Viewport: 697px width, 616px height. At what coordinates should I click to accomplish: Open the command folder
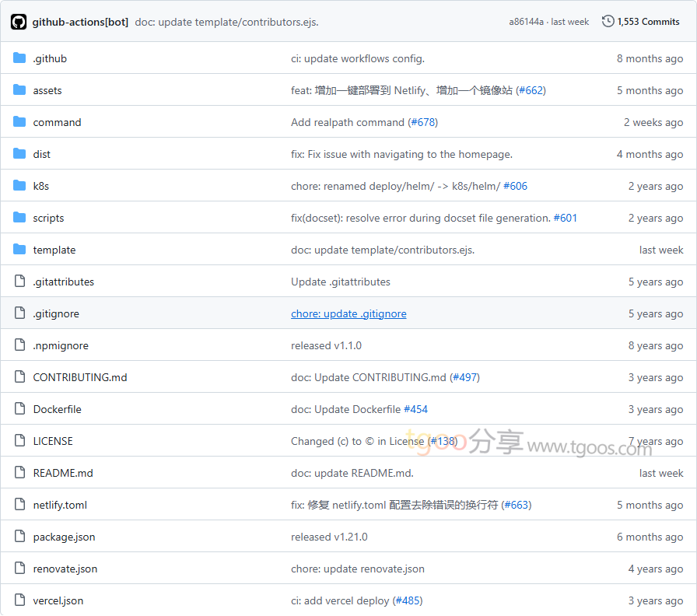point(57,122)
